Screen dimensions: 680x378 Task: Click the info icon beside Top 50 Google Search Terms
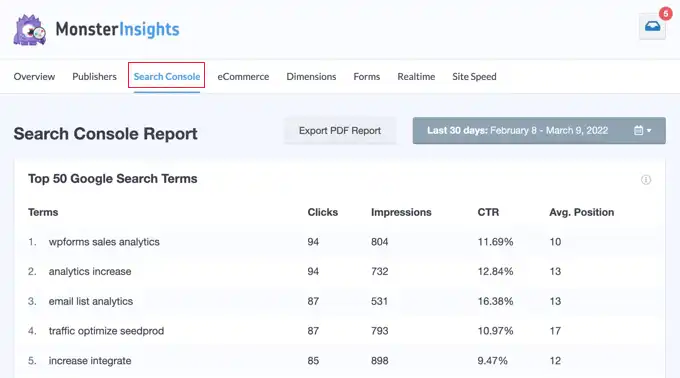pyautogui.click(x=646, y=179)
